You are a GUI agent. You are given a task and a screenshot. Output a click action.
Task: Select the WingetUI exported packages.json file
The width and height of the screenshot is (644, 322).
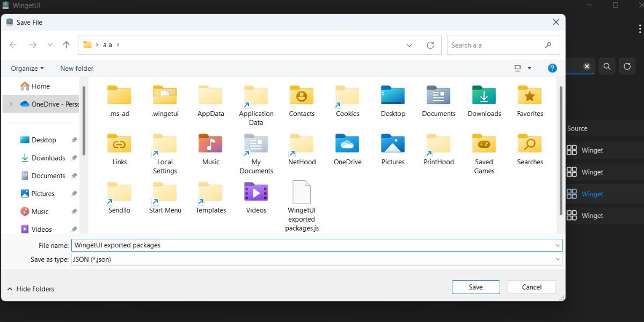point(302,207)
